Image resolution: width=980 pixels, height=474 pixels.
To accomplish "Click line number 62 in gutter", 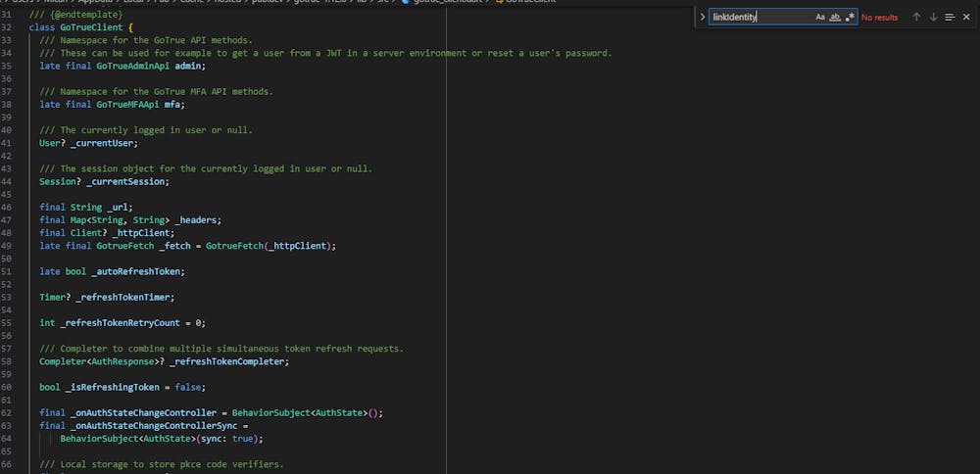I will tap(7, 413).
